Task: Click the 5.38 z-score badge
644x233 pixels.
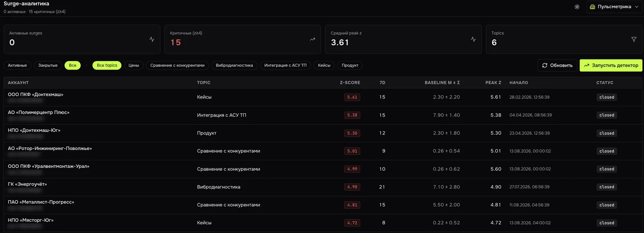Action: pyautogui.click(x=352, y=115)
